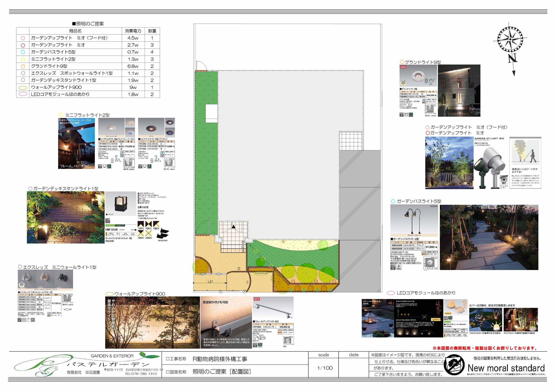This screenshot has width=555, height=392.
Task: Click the pink ellipse beside LEDコアモジュールほのあかり in the legend table
Action: point(23,94)
